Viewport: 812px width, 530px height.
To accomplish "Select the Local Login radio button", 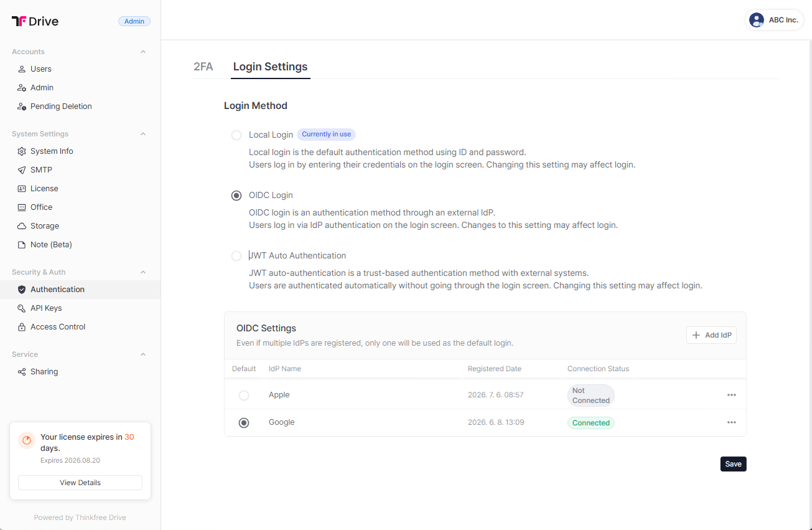I will [x=236, y=135].
